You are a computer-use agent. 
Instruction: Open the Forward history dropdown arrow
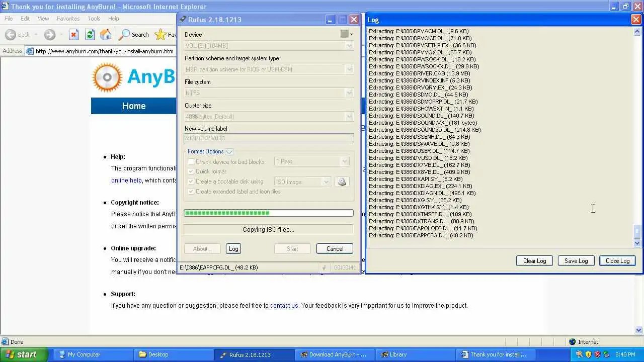pyautogui.click(x=60, y=35)
